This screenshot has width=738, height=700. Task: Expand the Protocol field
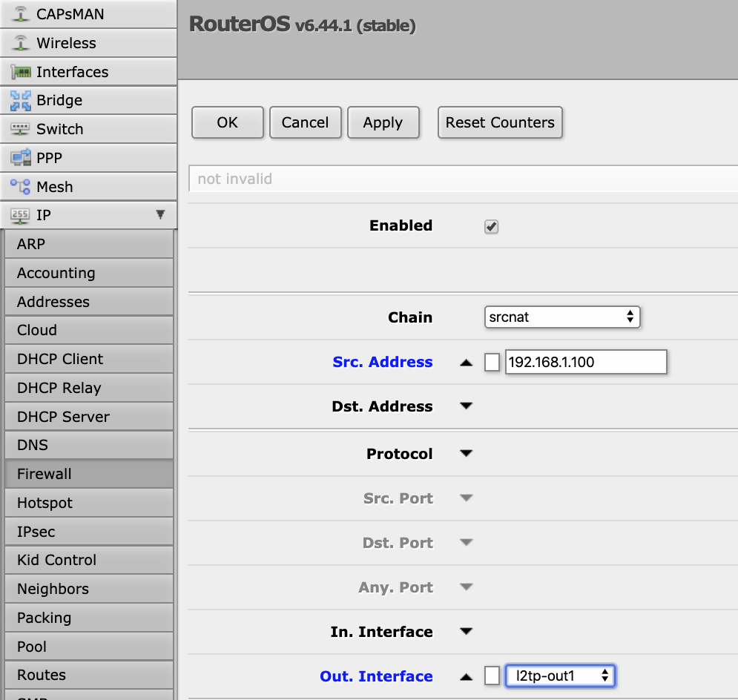pyautogui.click(x=466, y=454)
